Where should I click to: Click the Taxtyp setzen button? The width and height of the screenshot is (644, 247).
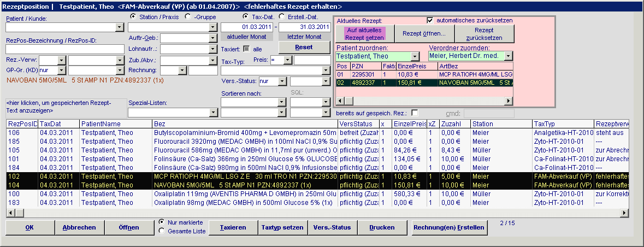[282, 227]
